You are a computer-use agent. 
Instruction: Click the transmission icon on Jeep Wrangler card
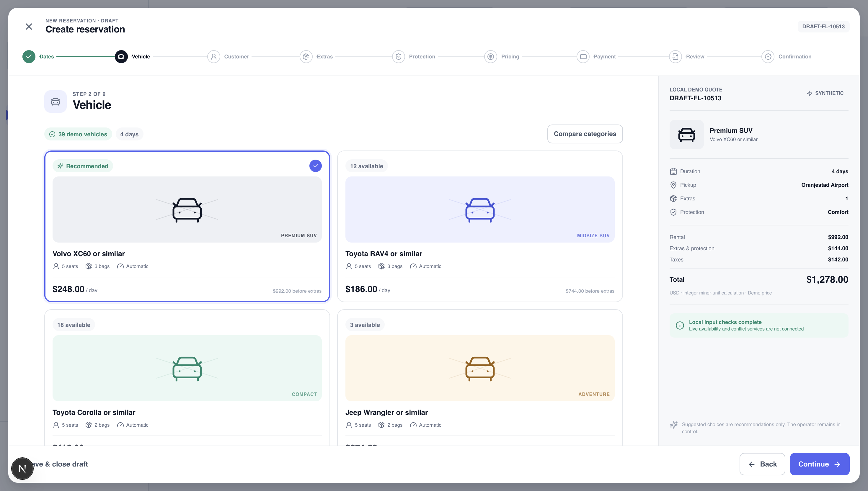[x=413, y=425]
